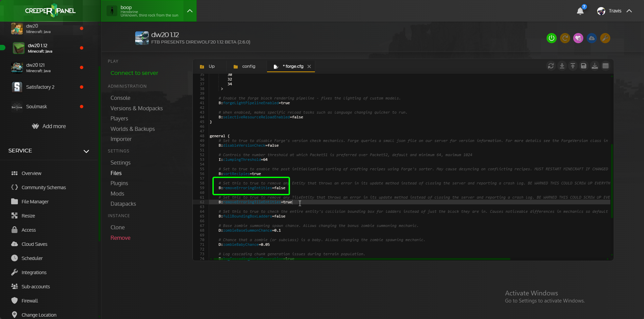Click Connect to server link

134,73
